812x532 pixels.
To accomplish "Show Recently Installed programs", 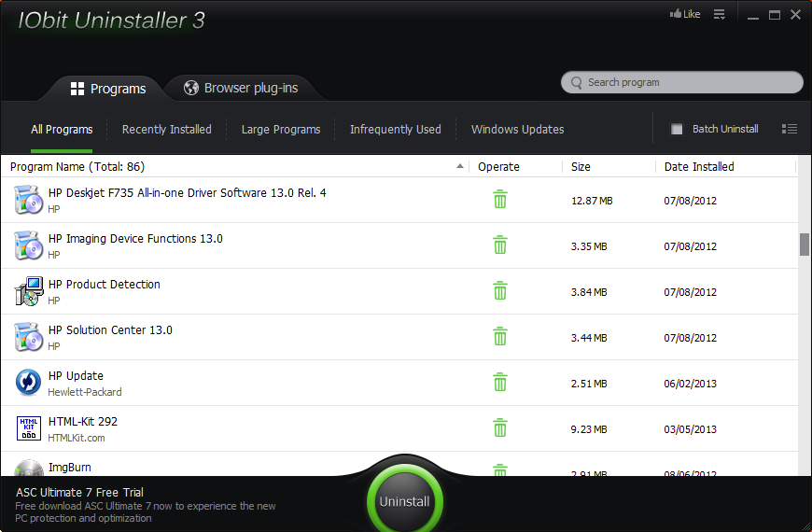I will 167,130.
